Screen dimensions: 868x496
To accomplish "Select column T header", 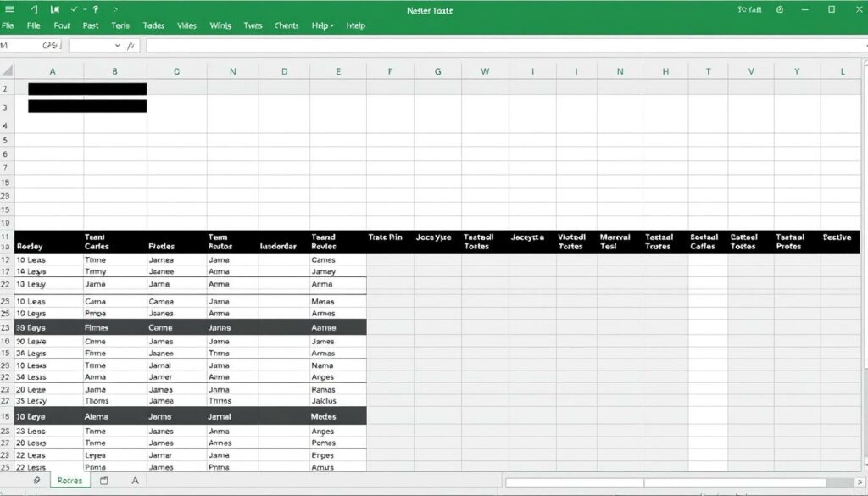I will tap(708, 71).
